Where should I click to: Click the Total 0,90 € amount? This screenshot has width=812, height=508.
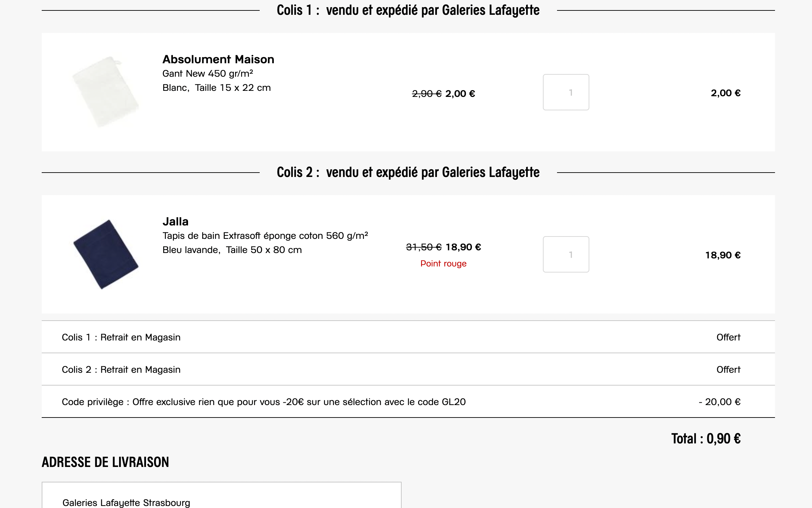(x=706, y=439)
